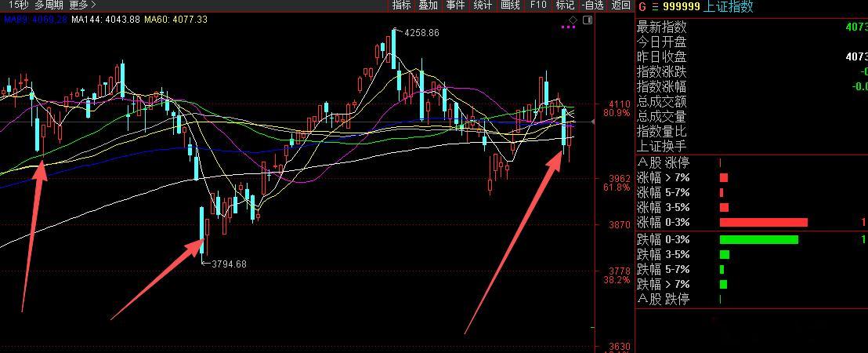Select the 指数涨跌 row

(752, 71)
